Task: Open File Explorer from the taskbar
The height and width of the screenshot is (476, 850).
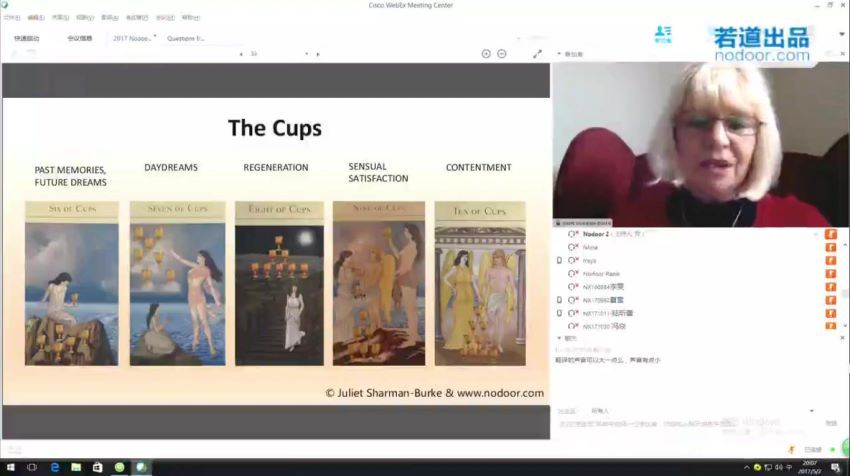Action: pos(76,467)
